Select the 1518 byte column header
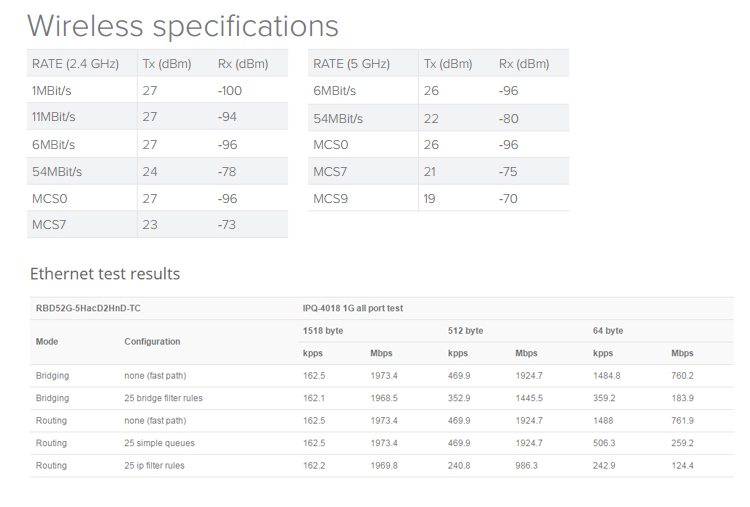The image size is (750, 507). pos(324,330)
